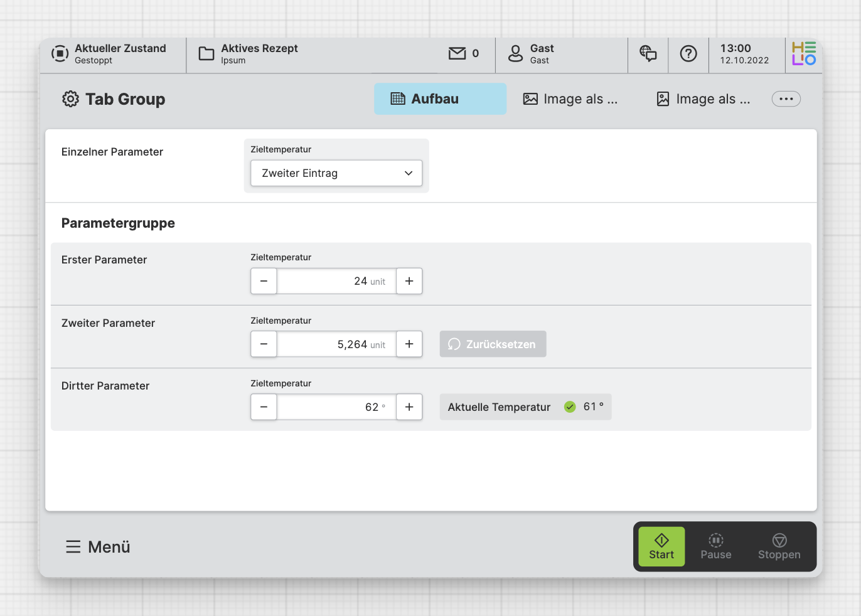Click the Erster Parameter value field
This screenshot has height=616, width=861.
point(336,281)
